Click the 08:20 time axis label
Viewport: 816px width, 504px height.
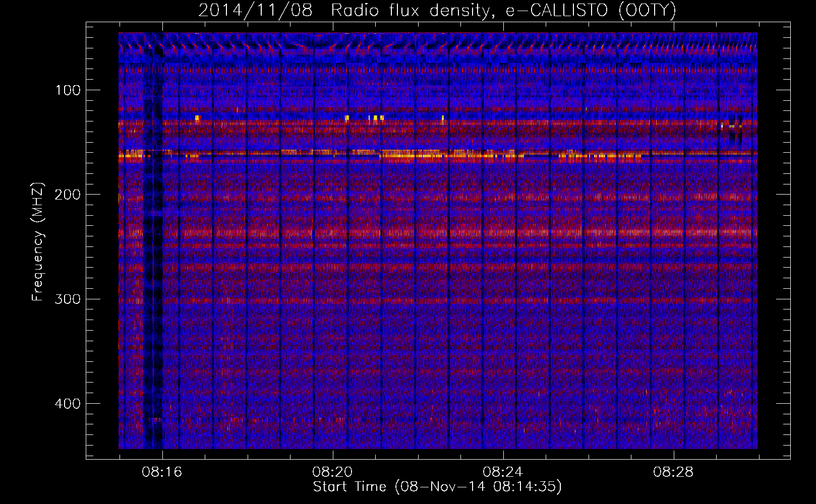pos(332,472)
